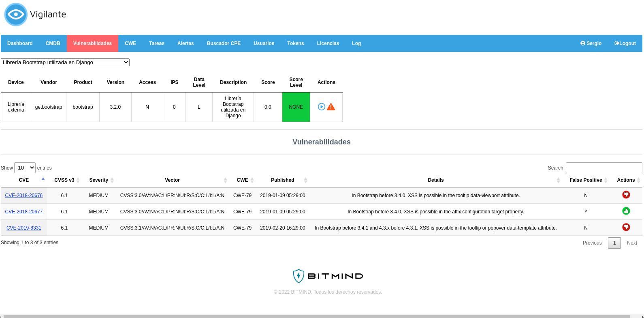Open the Tareas menu
Viewport: 644px width, 318px height.
tap(157, 43)
